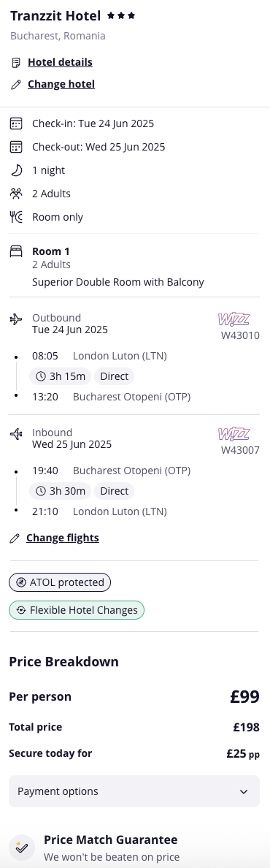Click the Room only cutlery icon

coord(16,217)
